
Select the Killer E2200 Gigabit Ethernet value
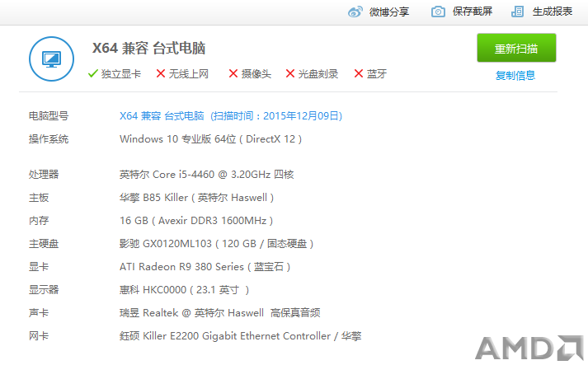point(240,336)
